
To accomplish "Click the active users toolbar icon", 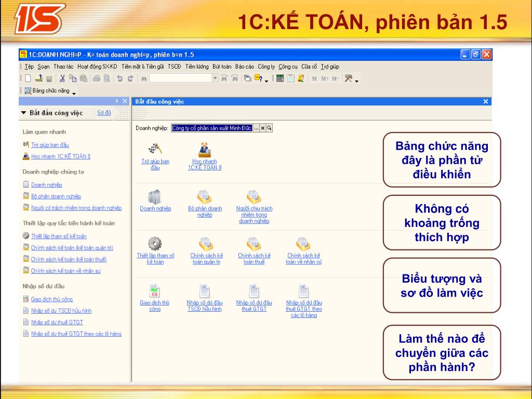I will (301, 78).
